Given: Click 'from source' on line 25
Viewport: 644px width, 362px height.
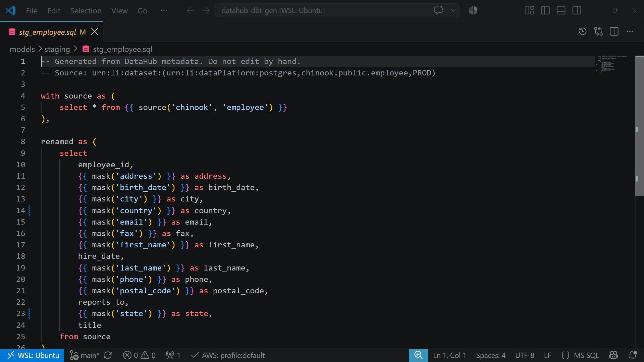Looking at the screenshot, I should point(85,337).
